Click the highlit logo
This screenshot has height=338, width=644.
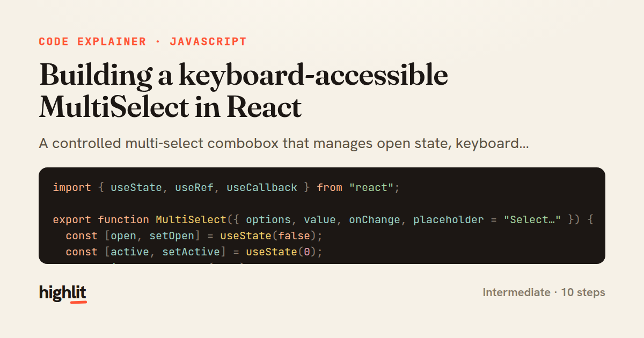click(x=63, y=293)
